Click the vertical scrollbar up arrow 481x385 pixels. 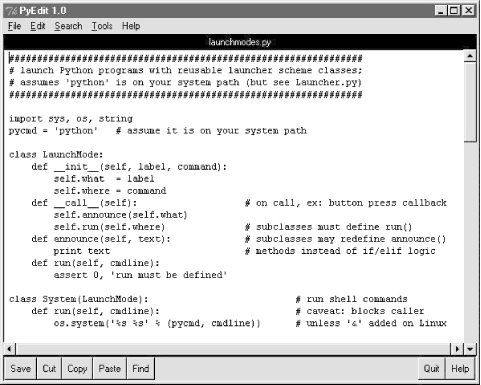[470, 56]
